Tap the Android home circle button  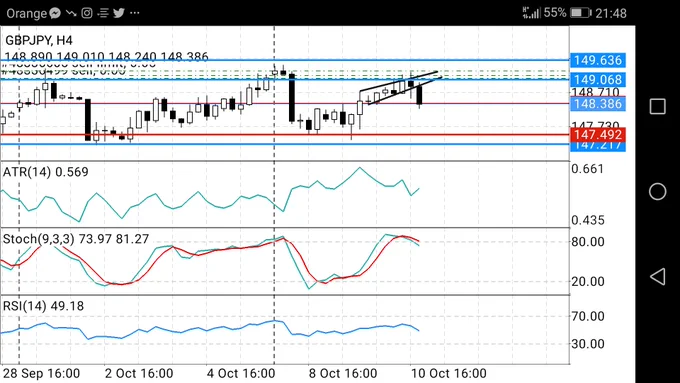(657, 191)
